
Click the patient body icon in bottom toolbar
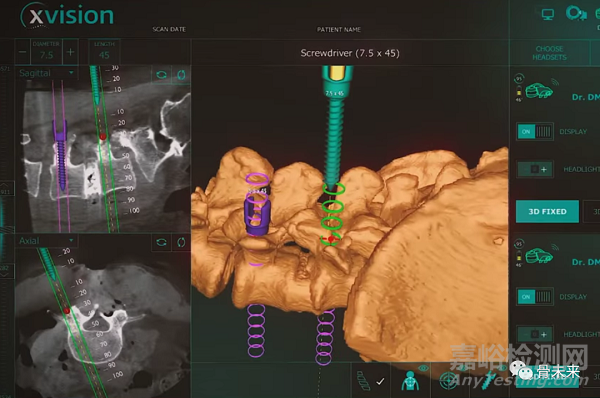[x=410, y=381]
